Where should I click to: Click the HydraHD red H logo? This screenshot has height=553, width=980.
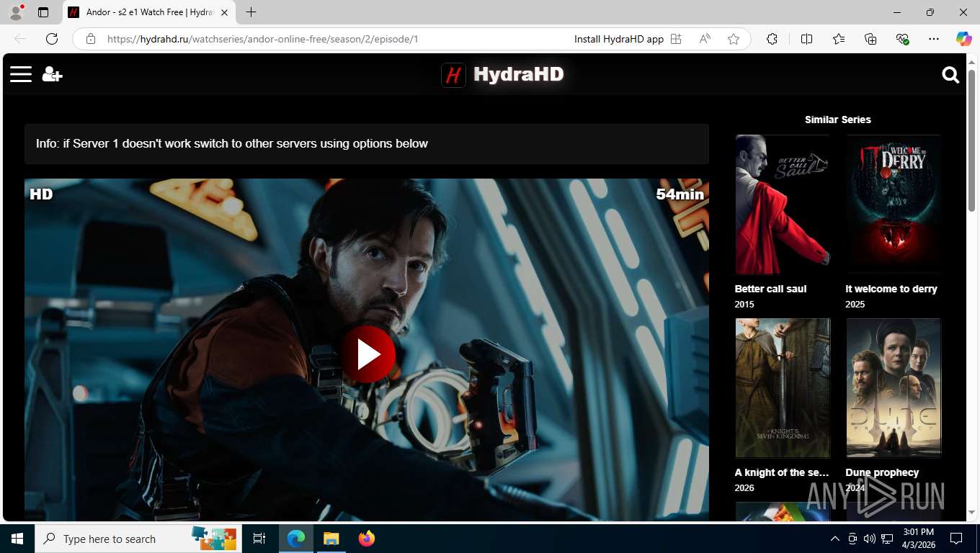[x=453, y=74]
